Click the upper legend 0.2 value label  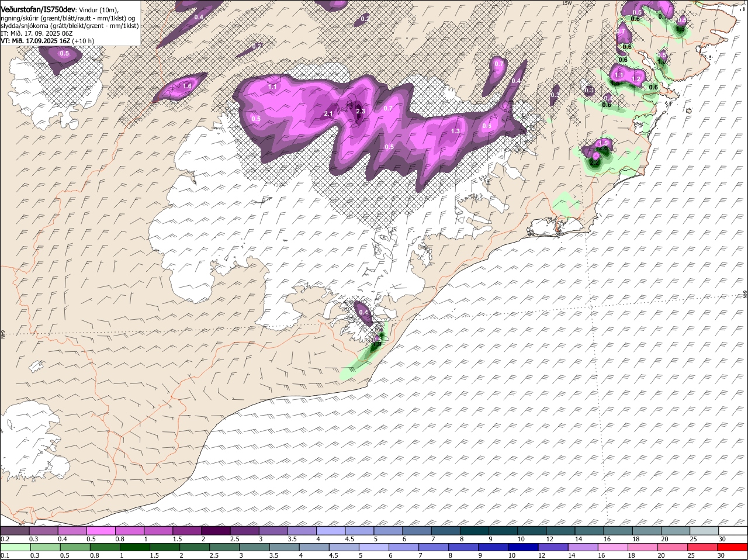tap(5, 539)
